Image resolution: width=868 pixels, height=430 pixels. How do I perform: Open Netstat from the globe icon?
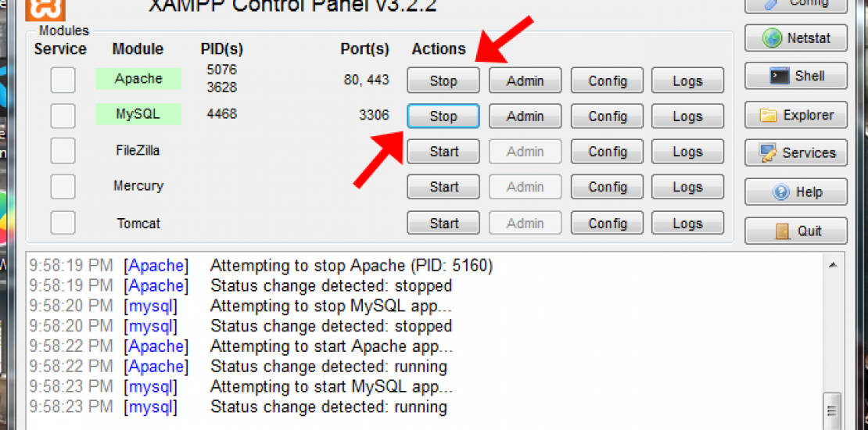(773, 38)
